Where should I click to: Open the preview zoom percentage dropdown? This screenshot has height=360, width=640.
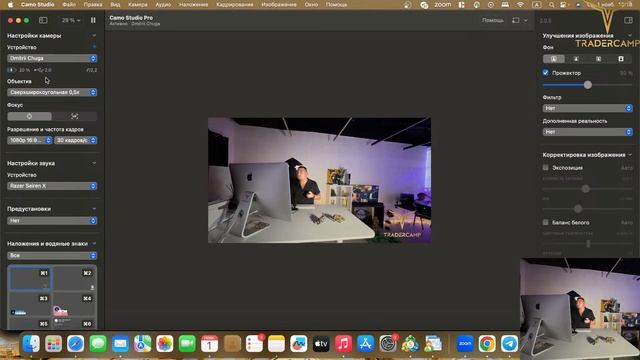(x=71, y=20)
